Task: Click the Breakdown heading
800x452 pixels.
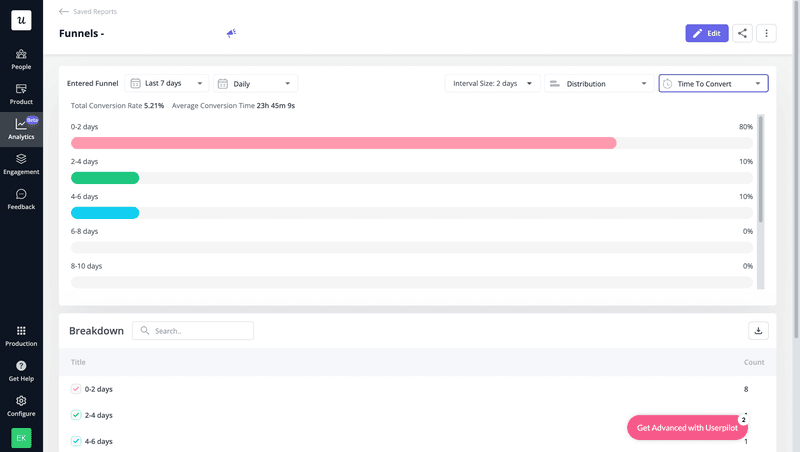Action: click(96, 331)
